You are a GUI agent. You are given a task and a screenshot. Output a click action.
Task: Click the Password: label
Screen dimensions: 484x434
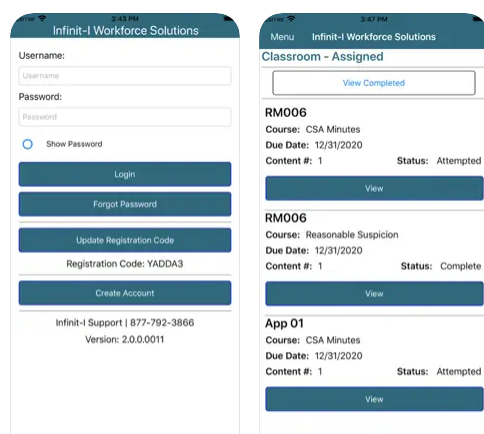tap(40, 97)
